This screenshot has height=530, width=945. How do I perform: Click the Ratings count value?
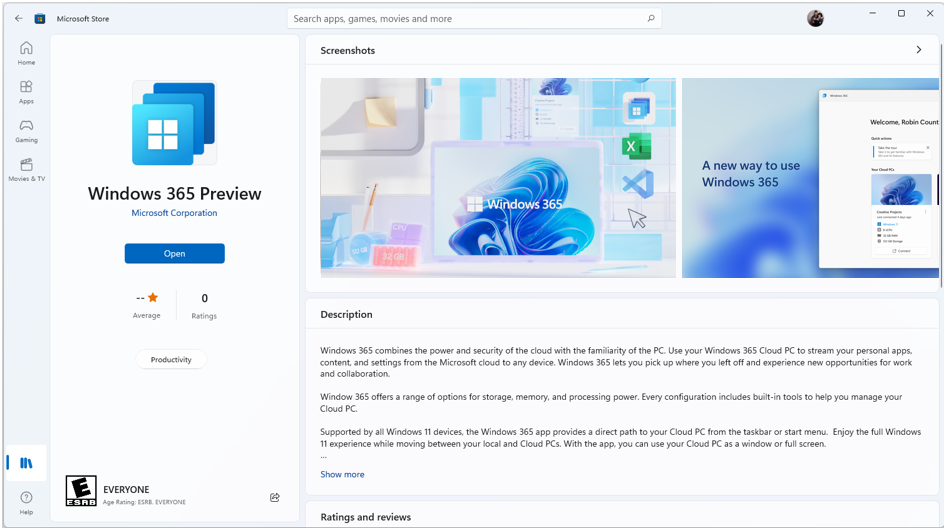click(204, 298)
